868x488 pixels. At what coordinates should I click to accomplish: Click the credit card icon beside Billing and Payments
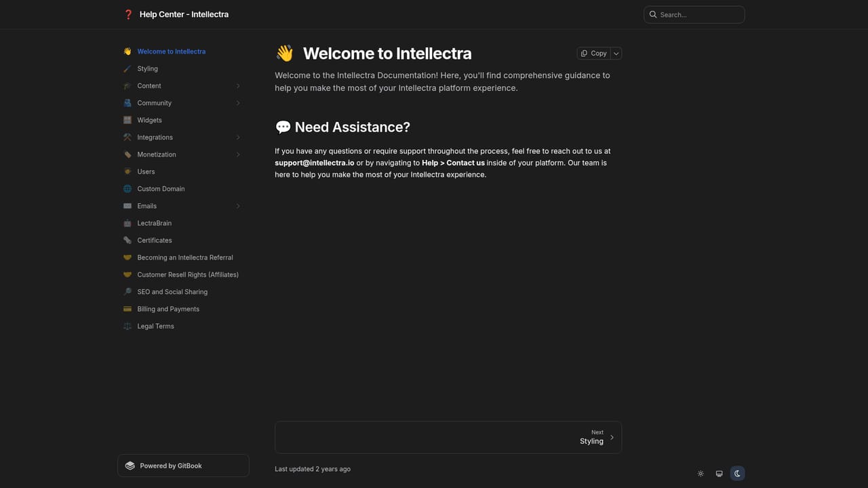(x=127, y=309)
